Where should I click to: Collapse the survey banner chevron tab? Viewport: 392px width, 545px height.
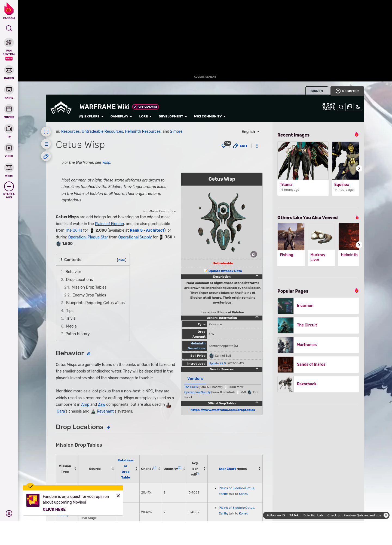pyautogui.click(x=30, y=486)
